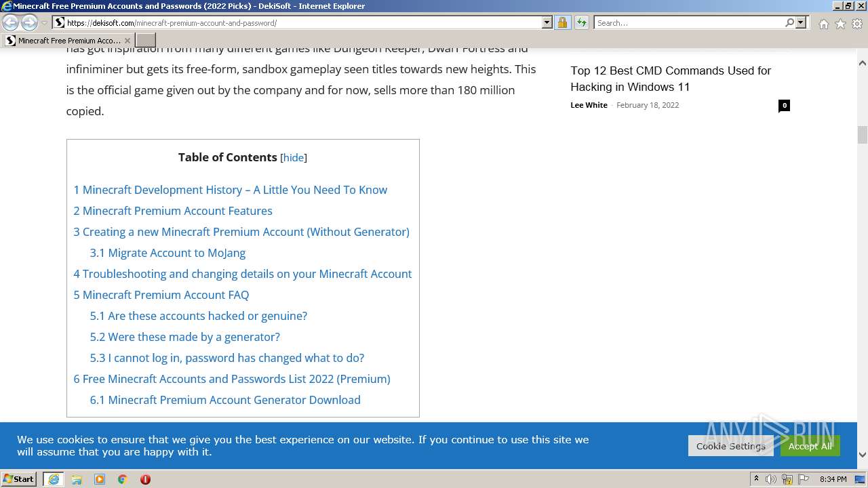Click the volume speaker tray icon
Image resolution: width=868 pixels, height=488 pixels.
771,479
